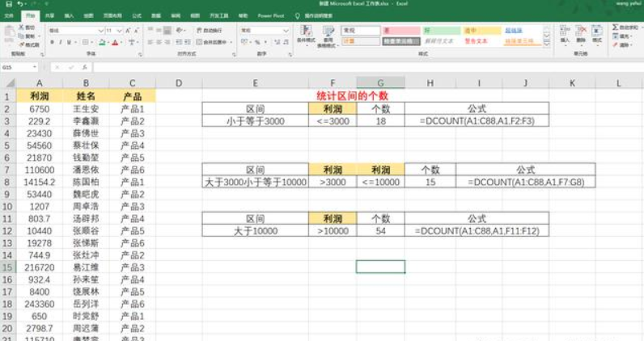Open the font name dropdown

coord(100,31)
